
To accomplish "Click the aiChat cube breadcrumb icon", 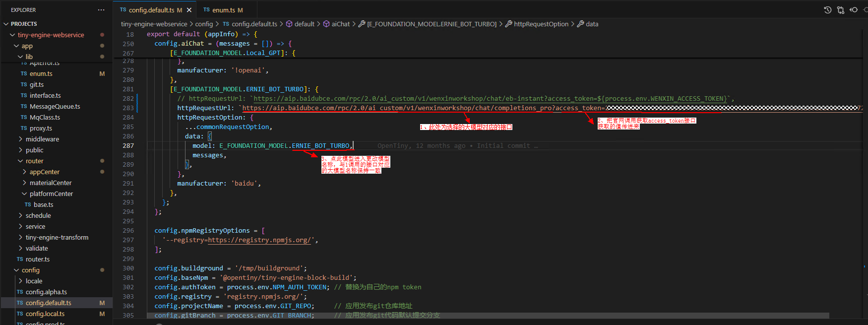I will click(326, 24).
